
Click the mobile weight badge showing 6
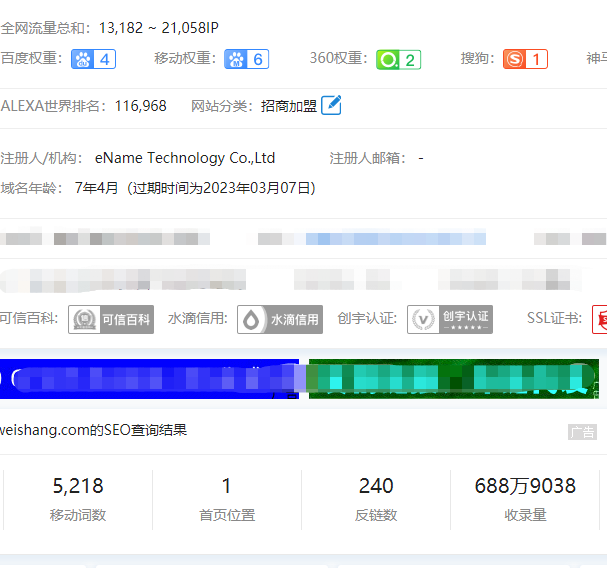click(247, 59)
